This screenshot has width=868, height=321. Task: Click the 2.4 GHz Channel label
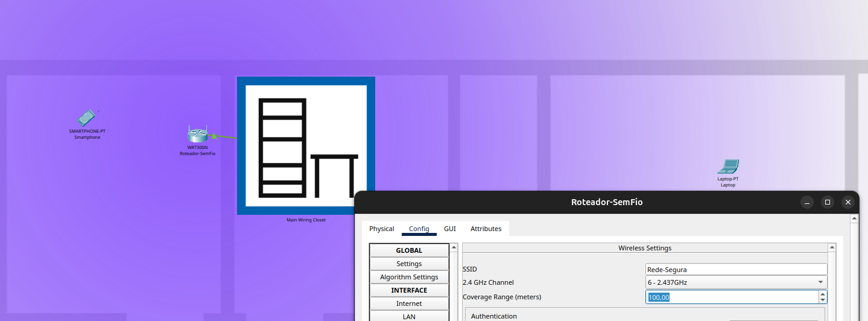[x=489, y=282]
